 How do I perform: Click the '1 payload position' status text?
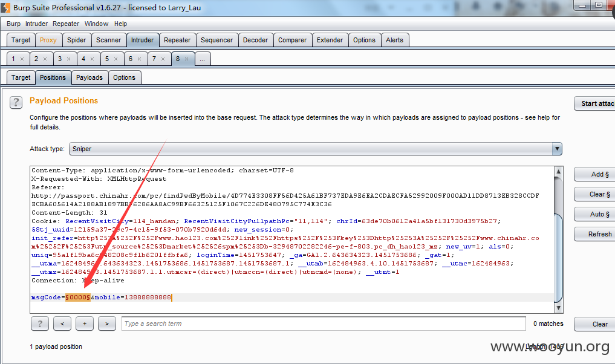pos(56,346)
